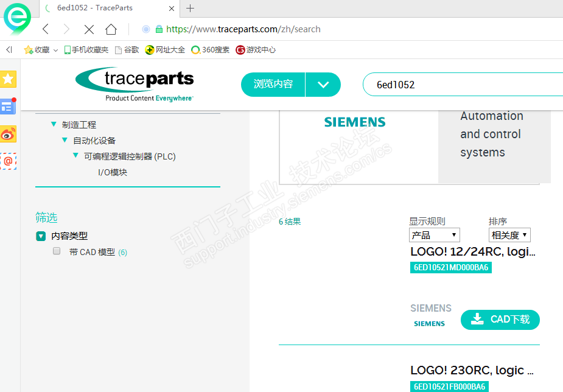Click the gray SIEMENS manufacturer name
563x392 pixels.
click(431, 308)
